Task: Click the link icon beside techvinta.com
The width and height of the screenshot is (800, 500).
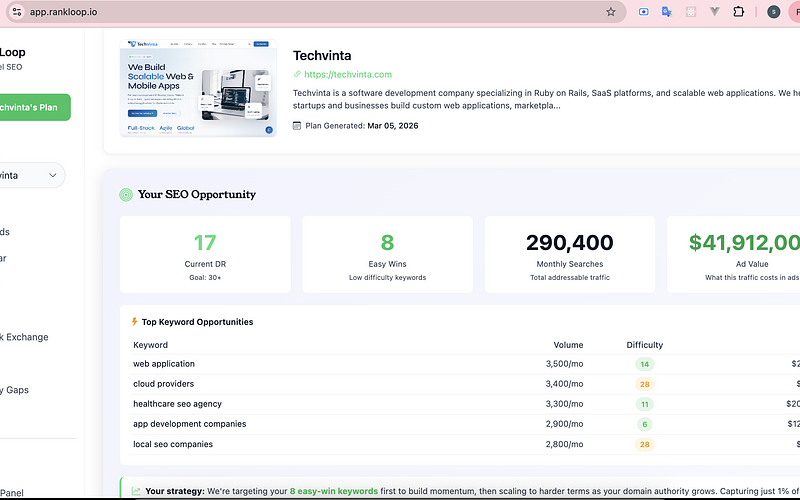Action: pyautogui.click(x=297, y=74)
